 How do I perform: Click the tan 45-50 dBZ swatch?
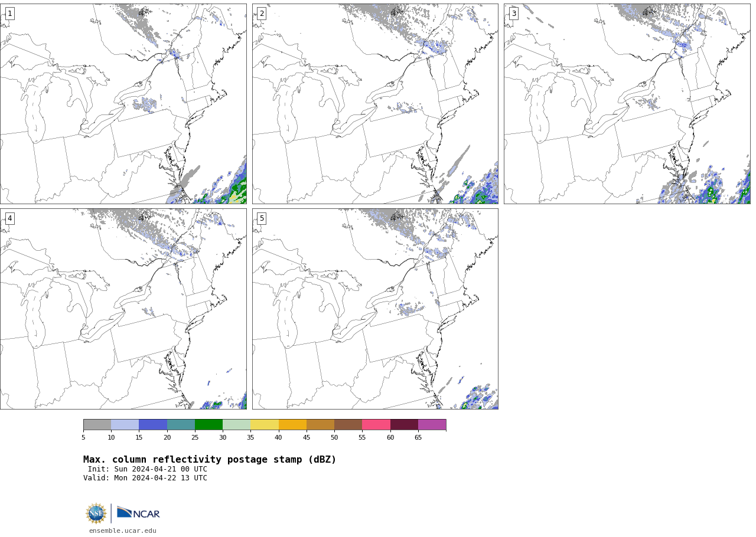pos(320,425)
